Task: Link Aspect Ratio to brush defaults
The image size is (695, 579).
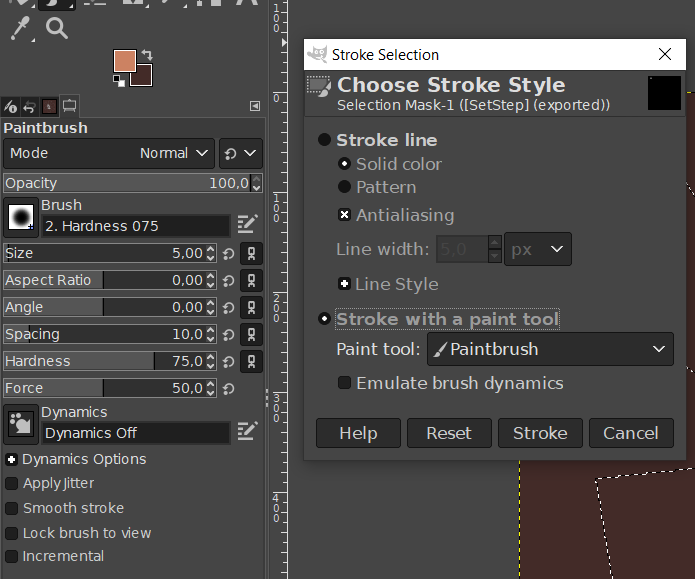Action: tap(251, 281)
